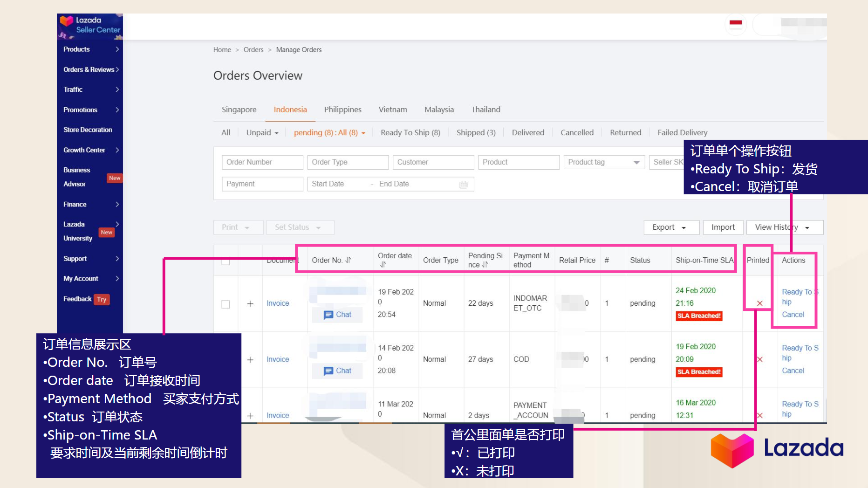Screen dimensions: 868x488
Task: Click the Lazada Seller Center logo
Action: pyautogui.click(x=90, y=26)
